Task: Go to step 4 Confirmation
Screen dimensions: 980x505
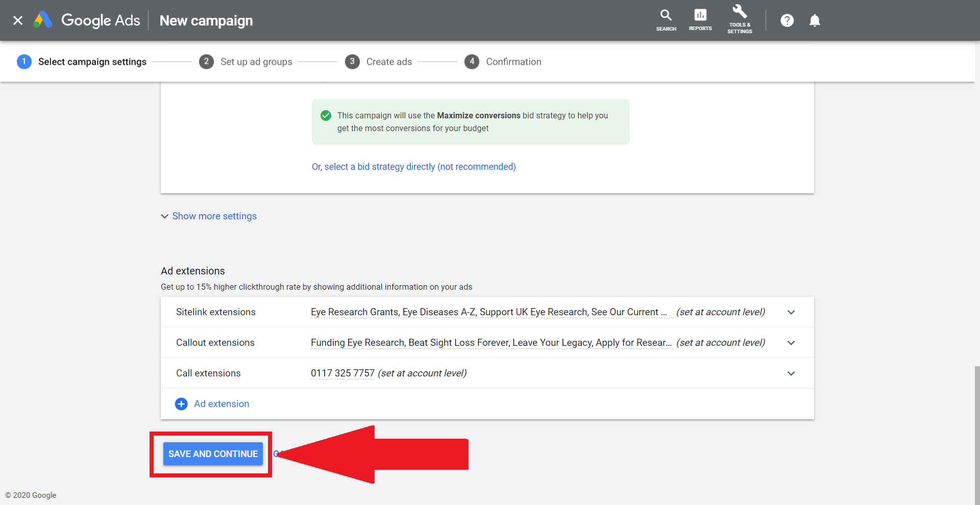Action: coord(503,62)
